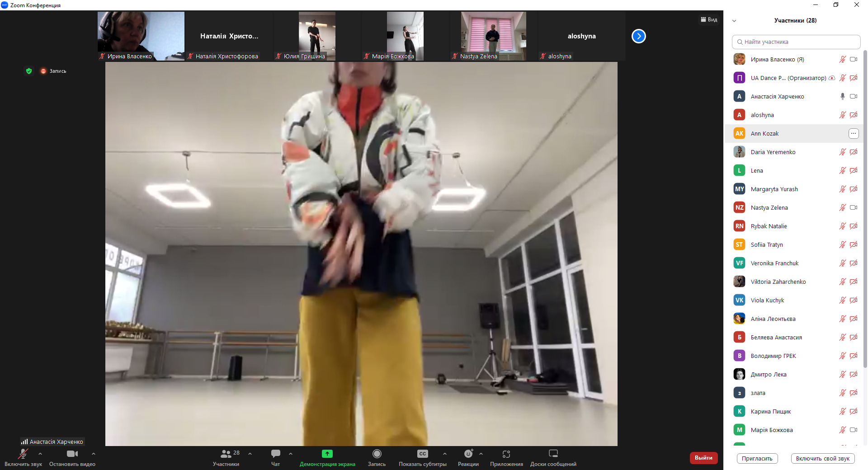The height and width of the screenshot is (470, 868).
Task: Click muted mic icon for UA Dance organizer
Action: click(843, 78)
